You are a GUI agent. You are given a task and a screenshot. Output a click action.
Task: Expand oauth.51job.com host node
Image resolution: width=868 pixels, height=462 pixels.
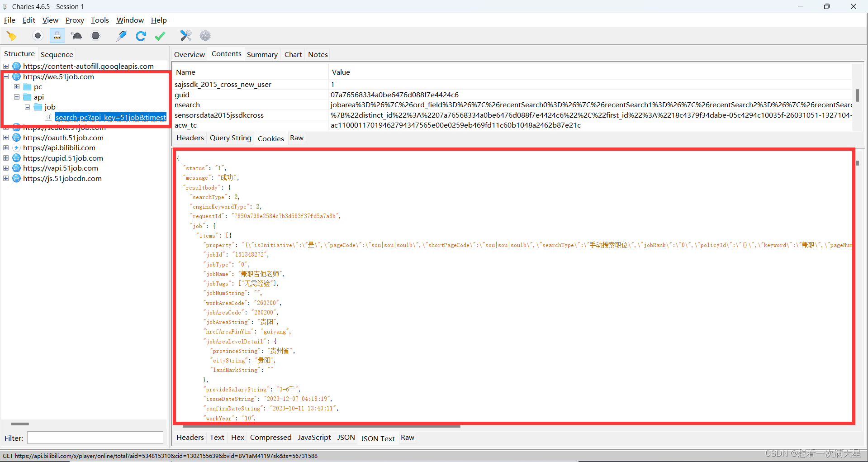6,138
